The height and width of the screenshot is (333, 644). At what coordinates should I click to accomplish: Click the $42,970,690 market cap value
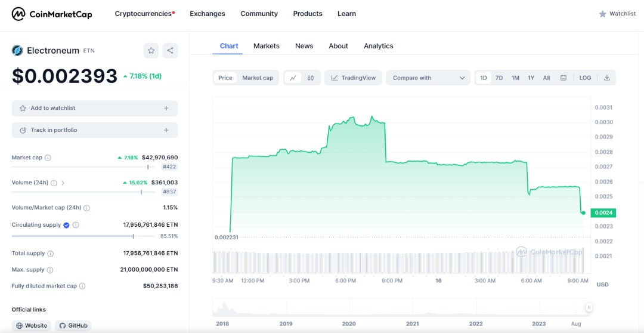coord(160,158)
